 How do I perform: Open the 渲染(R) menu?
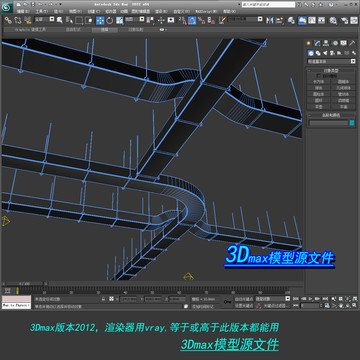click(162, 11)
